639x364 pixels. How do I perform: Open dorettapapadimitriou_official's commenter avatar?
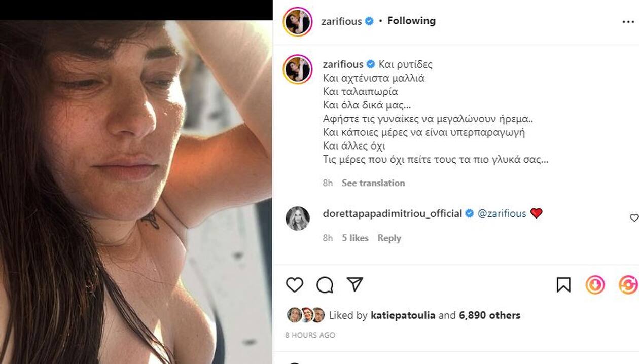pos(298,219)
